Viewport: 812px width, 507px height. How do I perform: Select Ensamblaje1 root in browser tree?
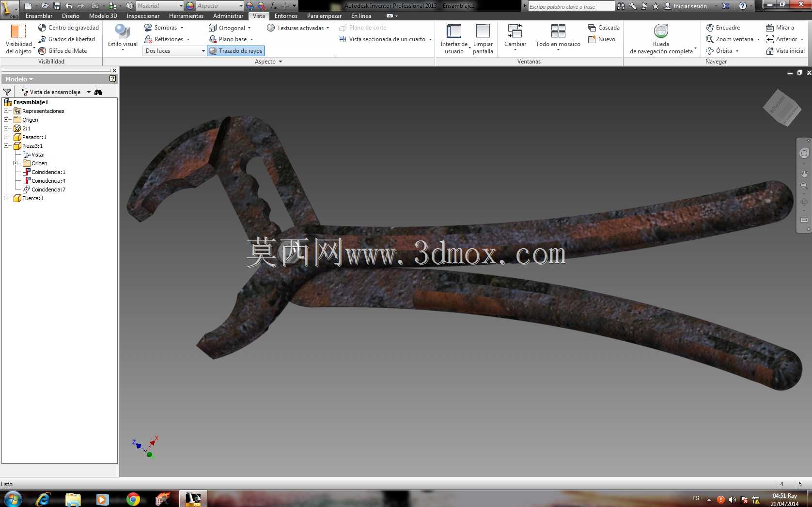pyautogui.click(x=27, y=102)
